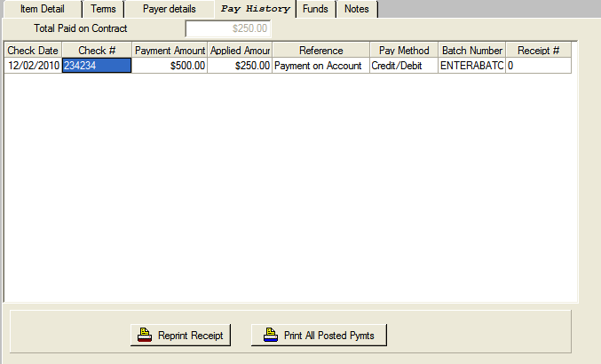Viewport: 601px width, 364px height.
Task: Click the Payment Amount column header
Action: pyautogui.click(x=170, y=51)
